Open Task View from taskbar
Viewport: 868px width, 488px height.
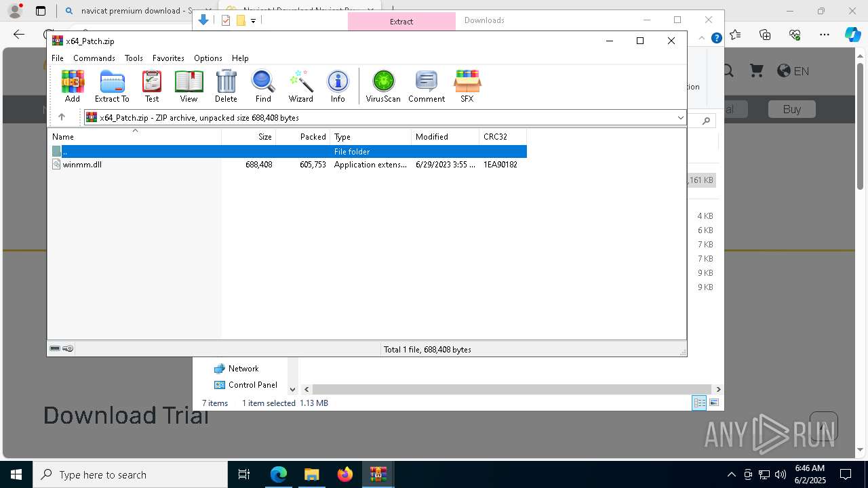[x=244, y=474]
